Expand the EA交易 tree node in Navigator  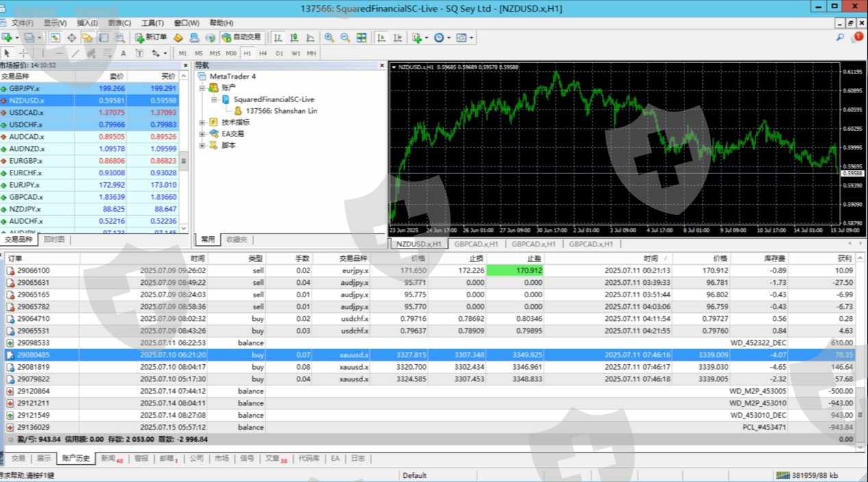point(203,134)
